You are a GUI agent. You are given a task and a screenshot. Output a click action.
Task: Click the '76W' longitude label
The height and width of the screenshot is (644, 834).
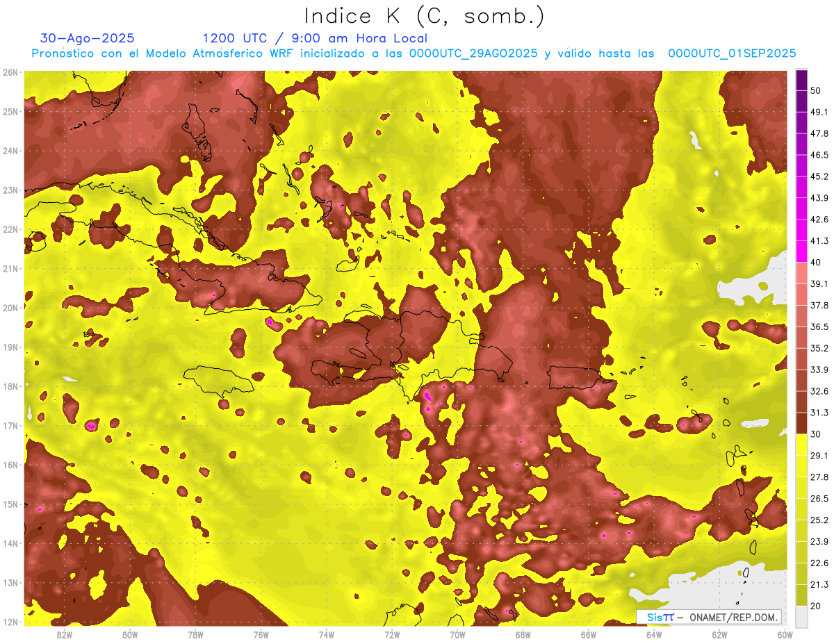click(x=261, y=635)
